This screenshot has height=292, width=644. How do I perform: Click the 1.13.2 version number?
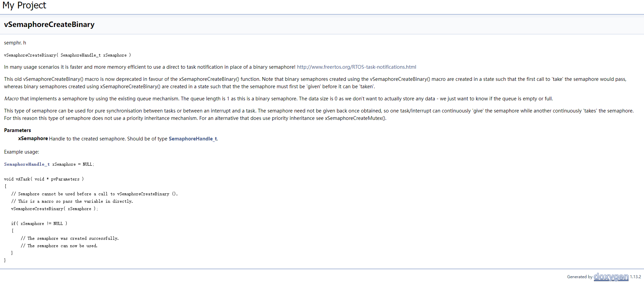pyautogui.click(x=636, y=277)
